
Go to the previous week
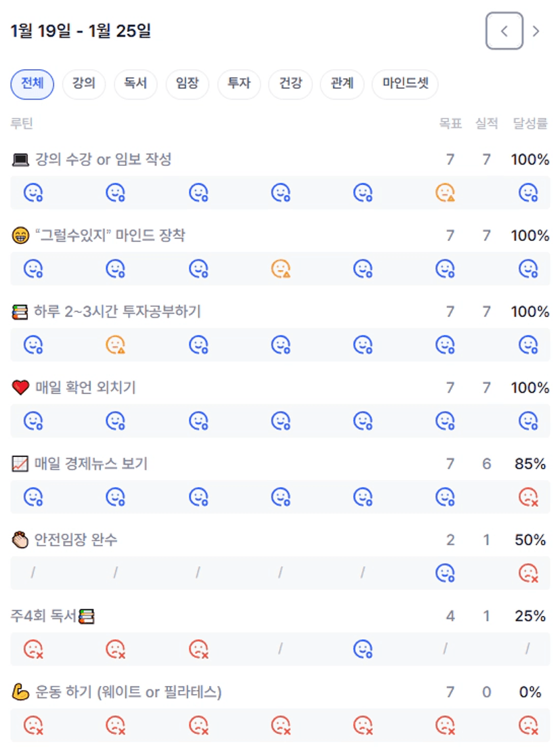click(x=504, y=31)
